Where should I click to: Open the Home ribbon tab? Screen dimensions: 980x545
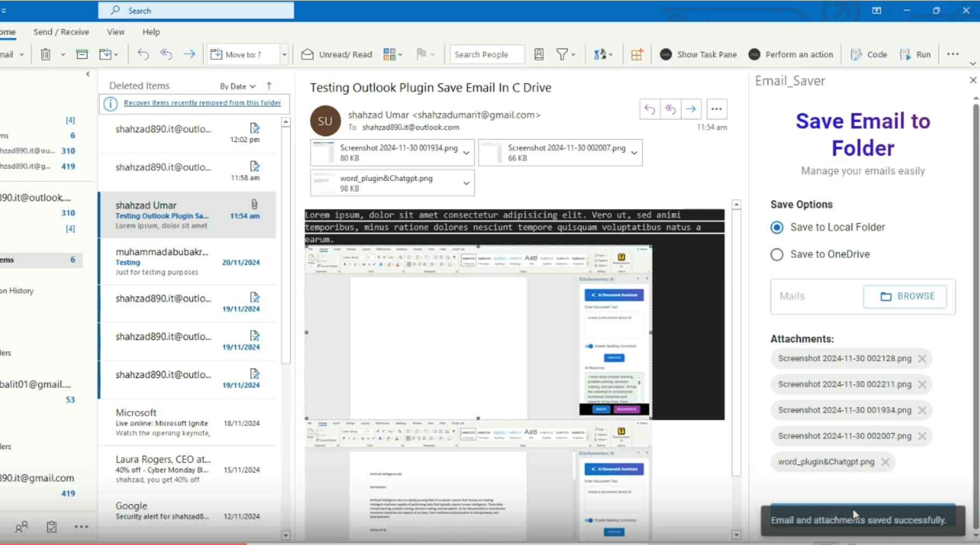(x=8, y=32)
